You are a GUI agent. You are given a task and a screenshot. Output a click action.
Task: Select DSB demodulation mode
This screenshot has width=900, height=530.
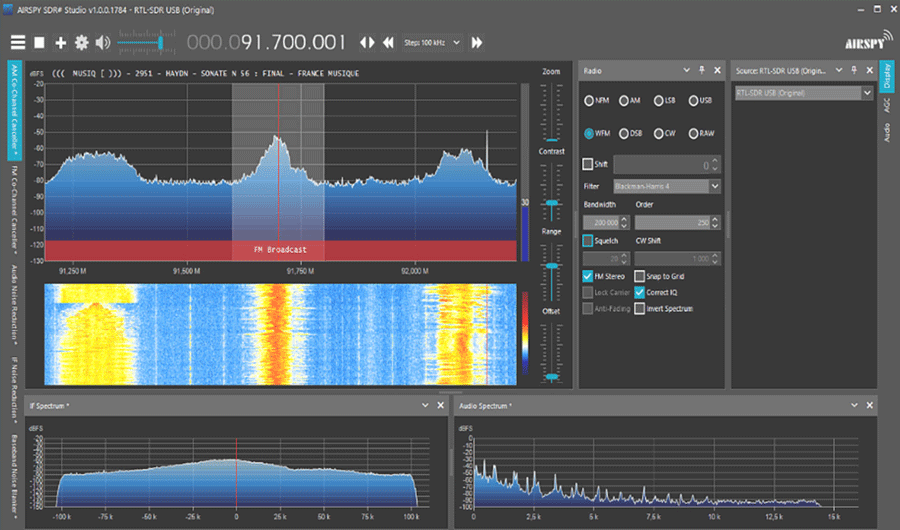tap(624, 133)
